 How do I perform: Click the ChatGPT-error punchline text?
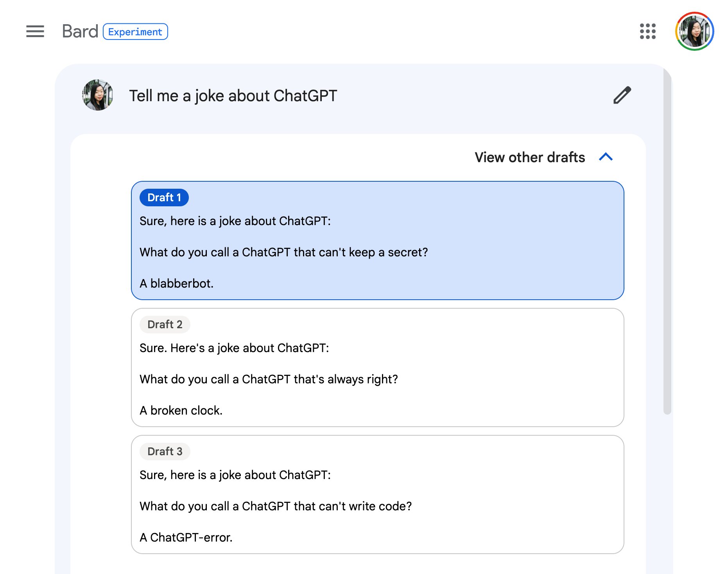(186, 537)
